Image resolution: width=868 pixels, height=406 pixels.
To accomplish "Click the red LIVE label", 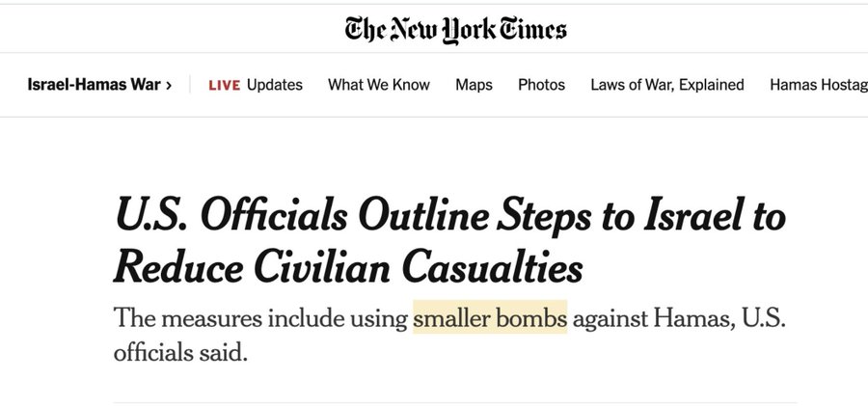I will coord(224,85).
